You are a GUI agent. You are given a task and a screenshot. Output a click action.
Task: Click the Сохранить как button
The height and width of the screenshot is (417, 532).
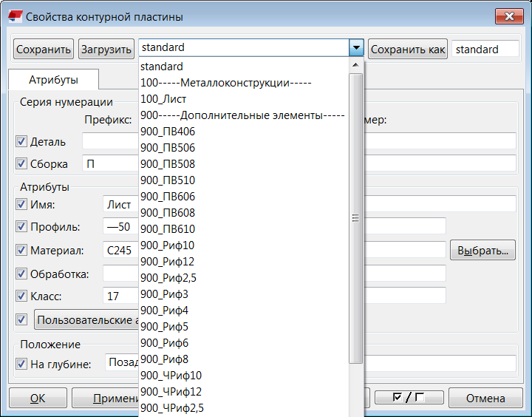pyautogui.click(x=408, y=50)
